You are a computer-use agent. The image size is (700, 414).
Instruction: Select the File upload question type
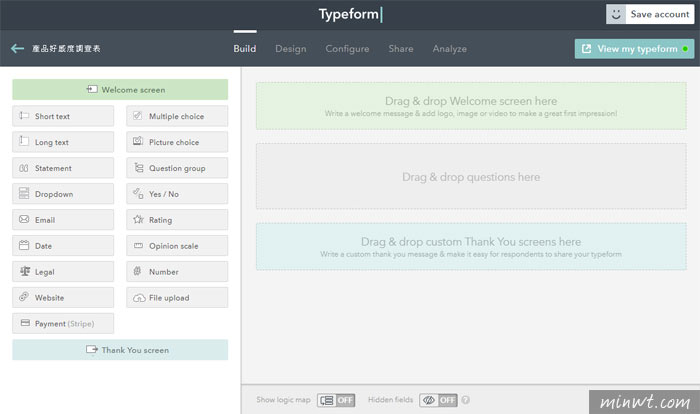tap(177, 297)
